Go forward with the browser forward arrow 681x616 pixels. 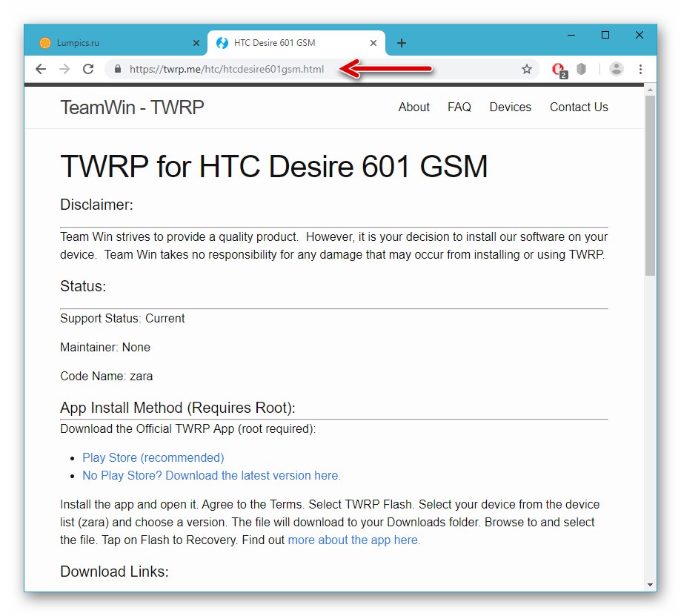click(x=64, y=69)
